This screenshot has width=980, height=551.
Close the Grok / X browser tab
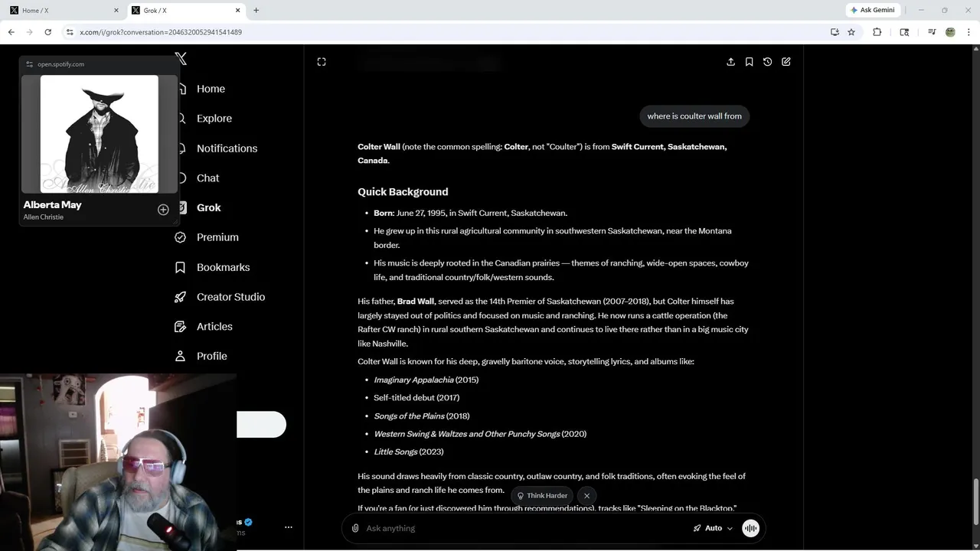(238, 10)
